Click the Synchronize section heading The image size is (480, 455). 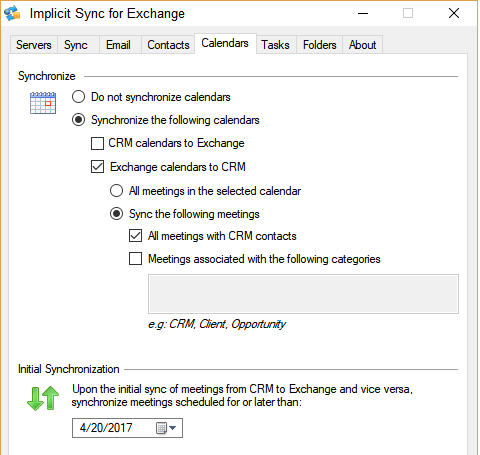coord(47,76)
